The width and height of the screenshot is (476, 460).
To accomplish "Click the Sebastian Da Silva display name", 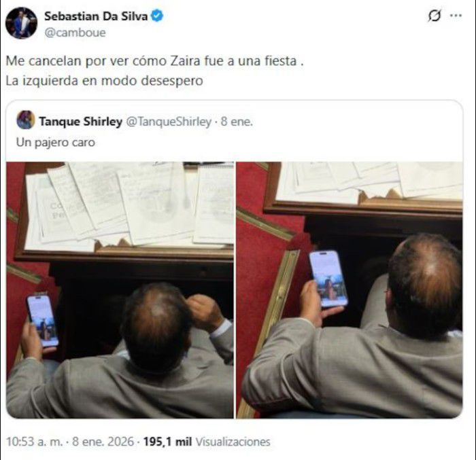I will 96,16.
